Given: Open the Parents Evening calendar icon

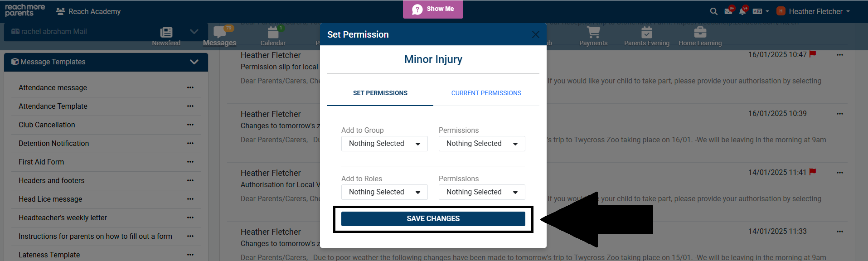Looking at the screenshot, I should pos(646,33).
